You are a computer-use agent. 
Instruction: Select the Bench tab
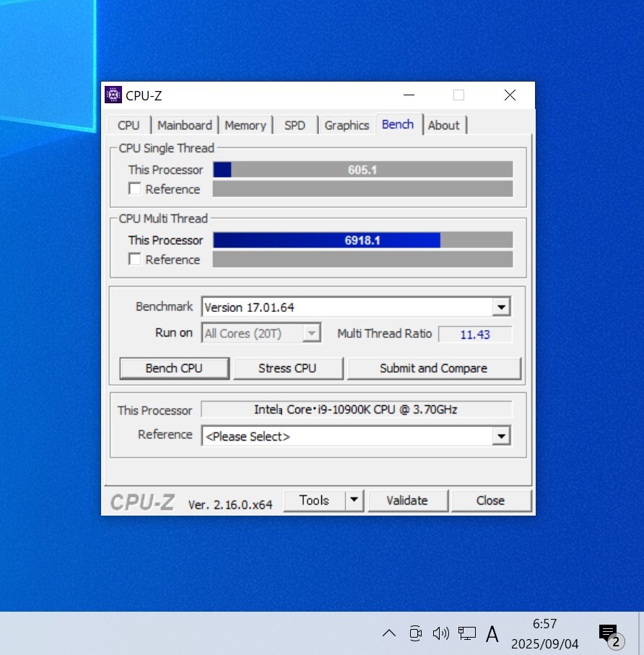pyautogui.click(x=398, y=124)
